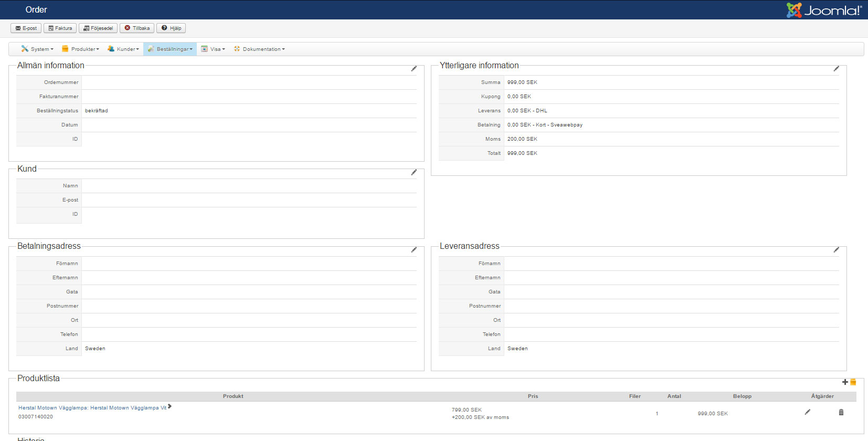
Task: Click the E-post label in the Kund section
Action: pos(70,200)
